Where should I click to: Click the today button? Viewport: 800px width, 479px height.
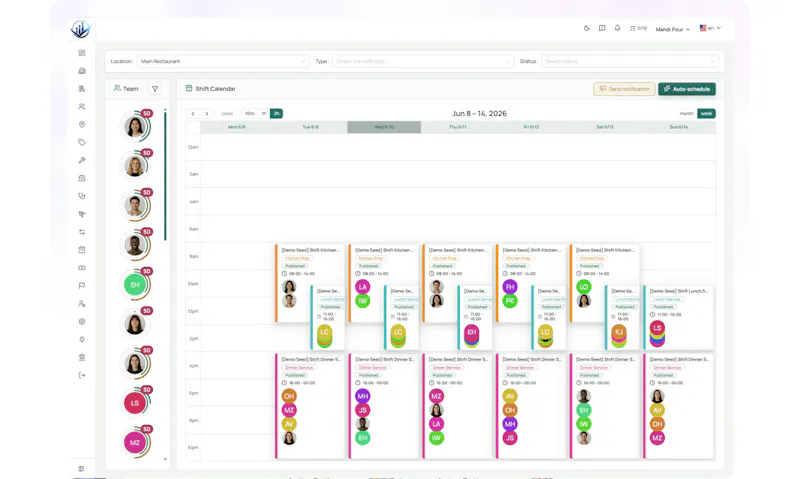pos(228,114)
